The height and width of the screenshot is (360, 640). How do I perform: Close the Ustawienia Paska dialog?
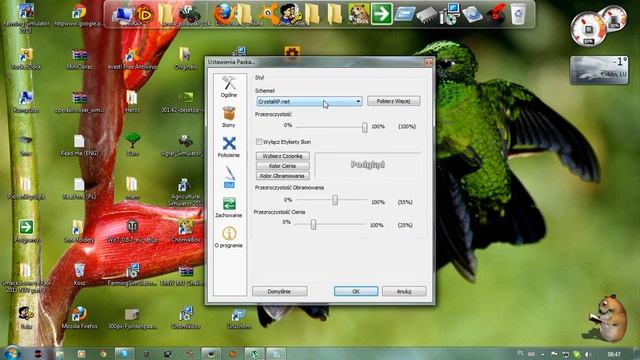click(428, 62)
